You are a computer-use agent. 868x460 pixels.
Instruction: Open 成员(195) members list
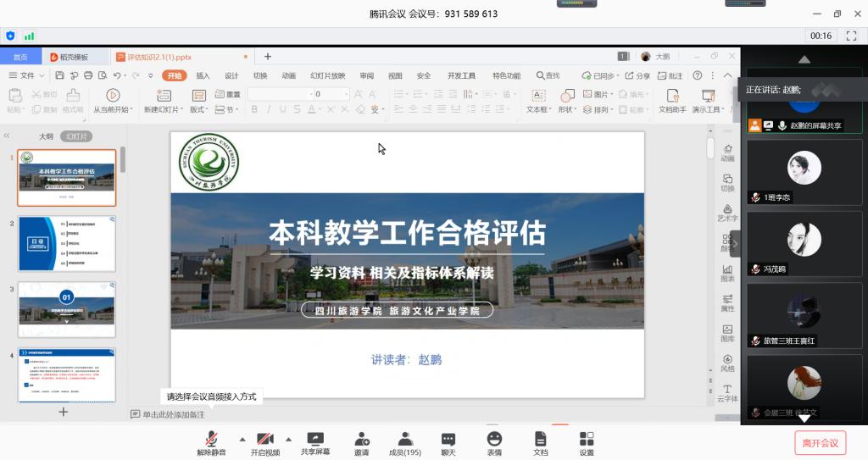tap(405, 444)
